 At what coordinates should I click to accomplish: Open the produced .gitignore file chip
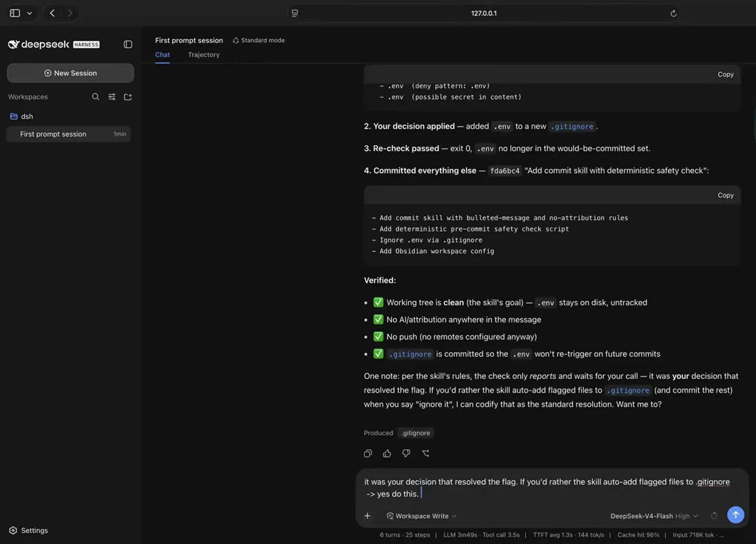tap(416, 433)
